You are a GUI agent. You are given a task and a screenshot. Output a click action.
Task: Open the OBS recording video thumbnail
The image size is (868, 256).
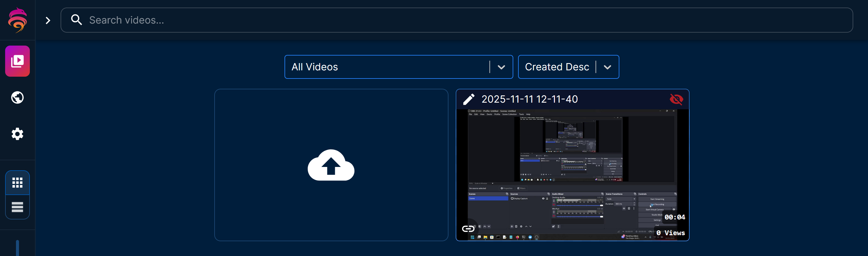click(x=573, y=174)
